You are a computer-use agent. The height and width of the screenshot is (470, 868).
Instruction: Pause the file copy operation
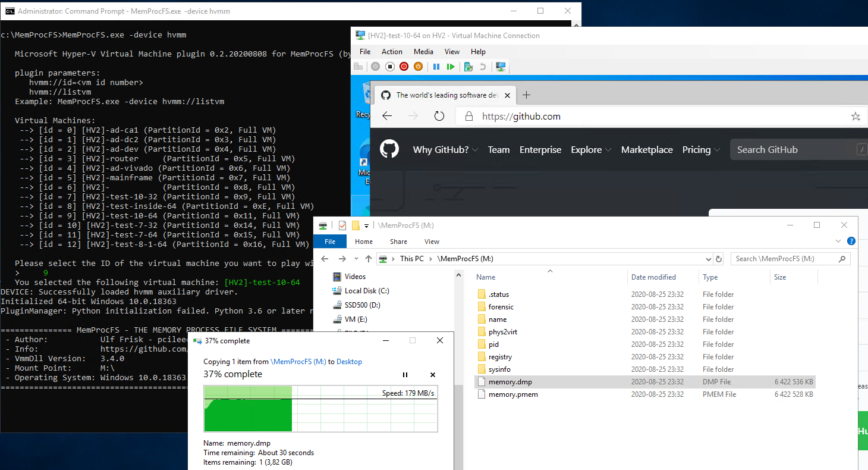(405, 375)
